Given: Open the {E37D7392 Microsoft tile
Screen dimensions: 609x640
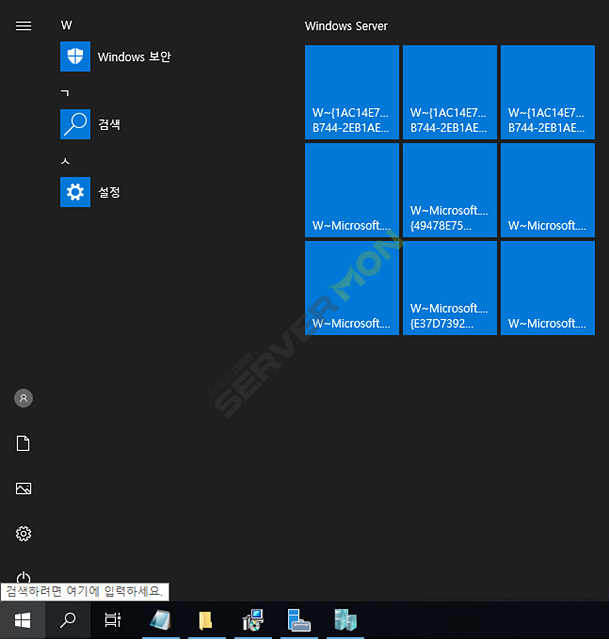Looking at the screenshot, I should pos(450,288).
